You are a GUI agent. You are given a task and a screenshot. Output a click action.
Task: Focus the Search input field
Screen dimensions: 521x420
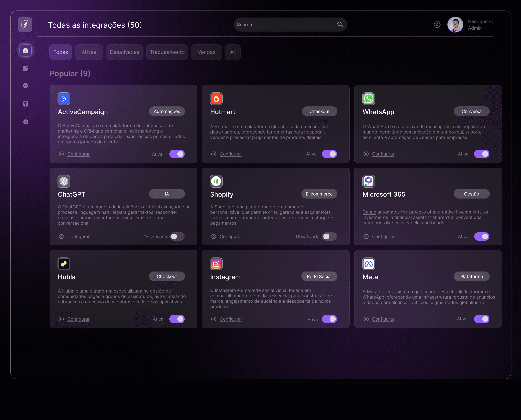(x=286, y=25)
